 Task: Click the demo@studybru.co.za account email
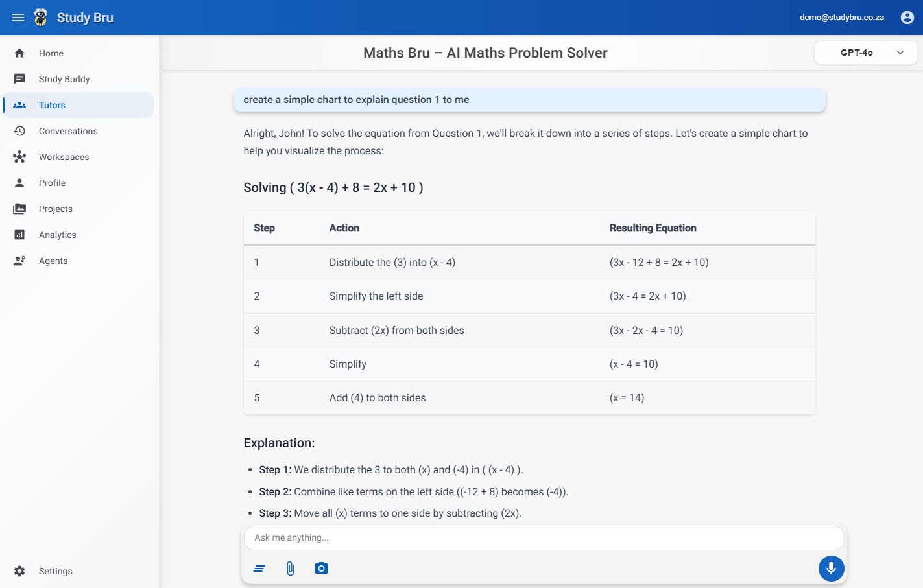pyautogui.click(x=841, y=18)
